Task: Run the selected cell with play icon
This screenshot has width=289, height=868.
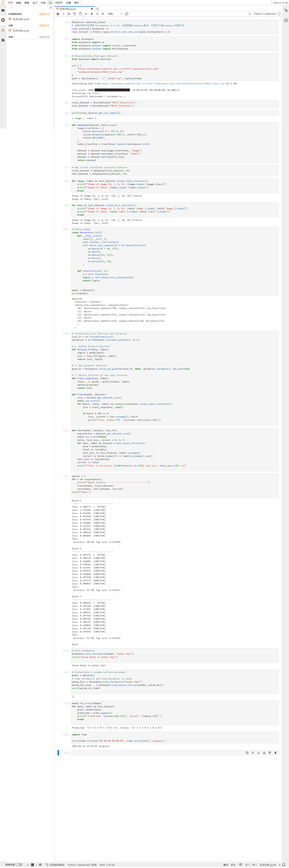Action: tap(86, 14)
